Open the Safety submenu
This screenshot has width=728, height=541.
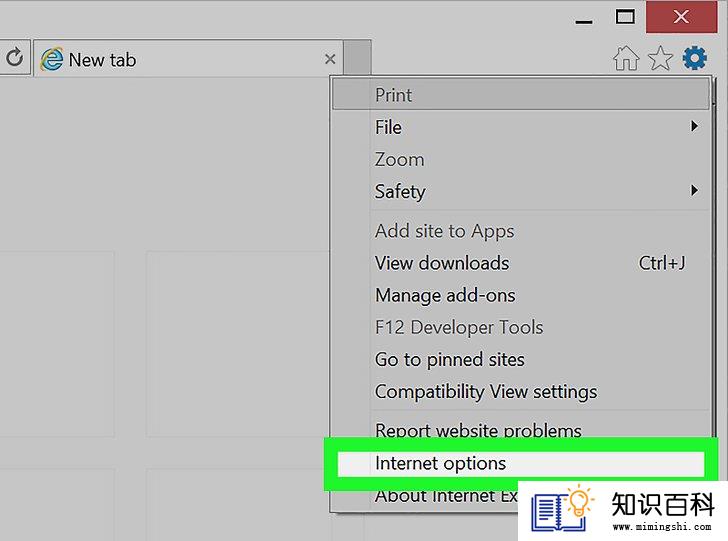click(x=521, y=191)
